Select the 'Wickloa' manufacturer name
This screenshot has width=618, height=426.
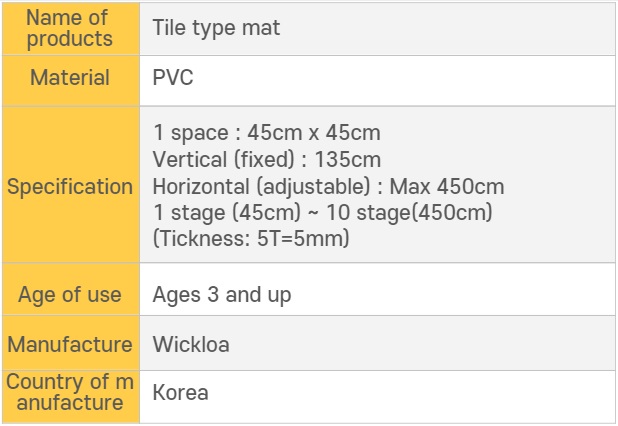(191, 345)
